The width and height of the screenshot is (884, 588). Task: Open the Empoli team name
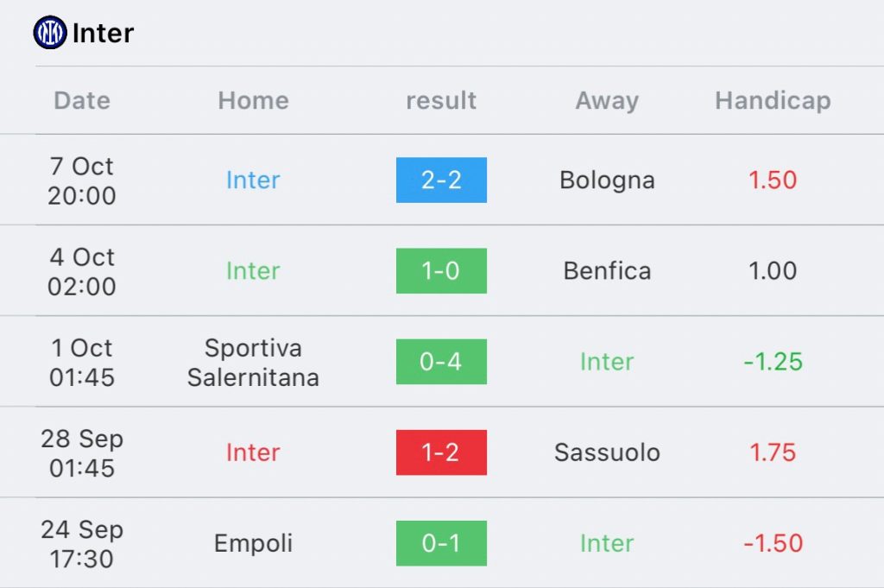pos(253,543)
